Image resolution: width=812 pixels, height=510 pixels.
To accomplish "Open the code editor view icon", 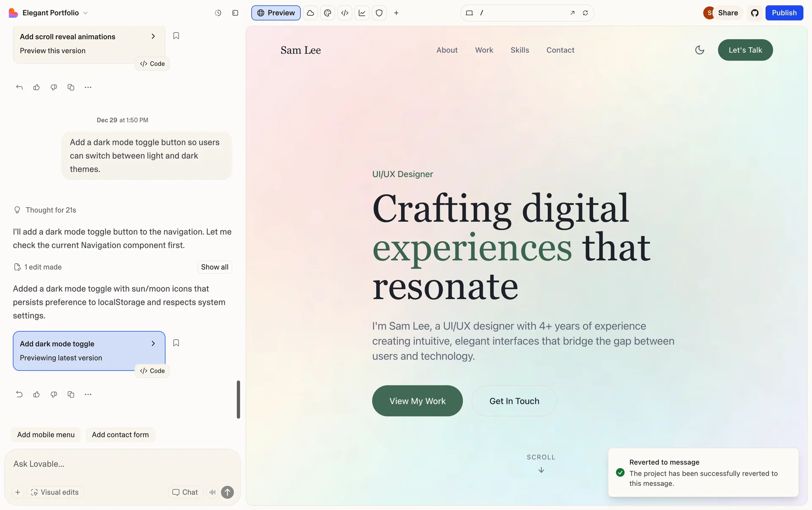I will click(345, 13).
